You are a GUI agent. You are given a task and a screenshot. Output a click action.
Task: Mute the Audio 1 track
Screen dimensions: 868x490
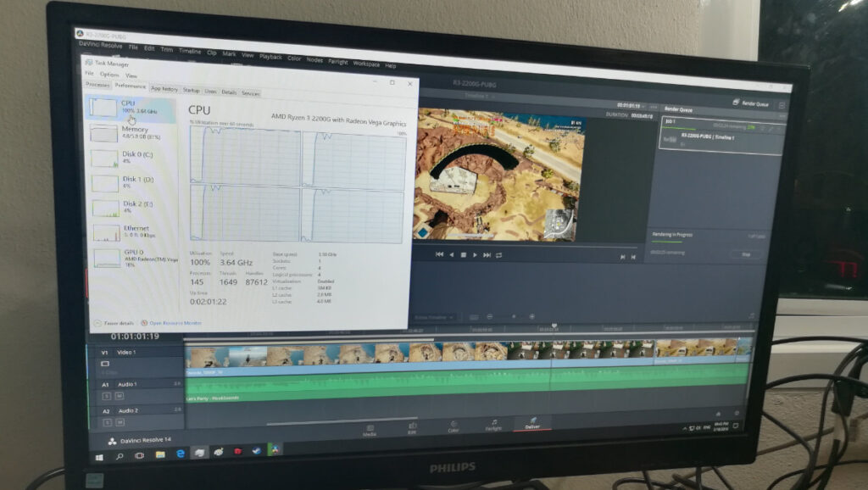click(119, 397)
